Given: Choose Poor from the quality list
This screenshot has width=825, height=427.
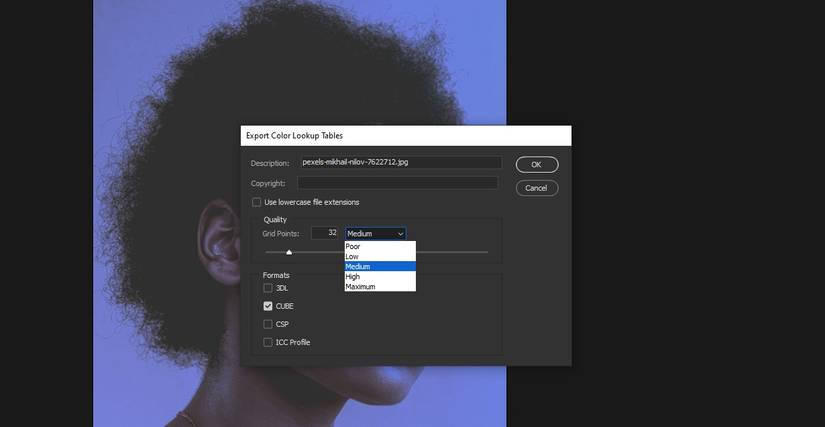Looking at the screenshot, I should (x=380, y=246).
